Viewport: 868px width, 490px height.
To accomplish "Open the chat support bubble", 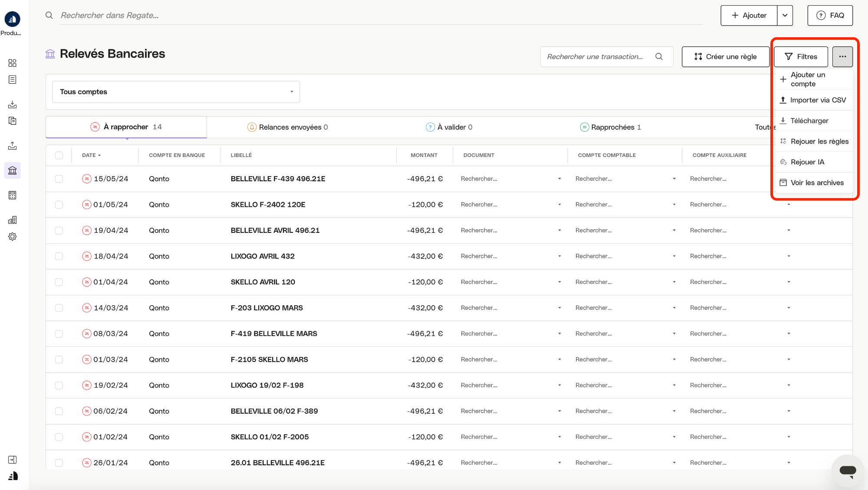I will coord(847,470).
